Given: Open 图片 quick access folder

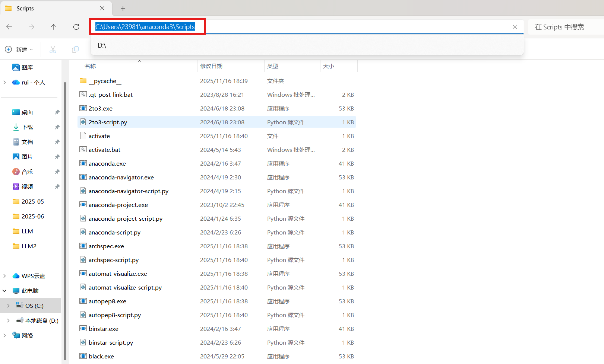Looking at the screenshot, I should coord(27,157).
